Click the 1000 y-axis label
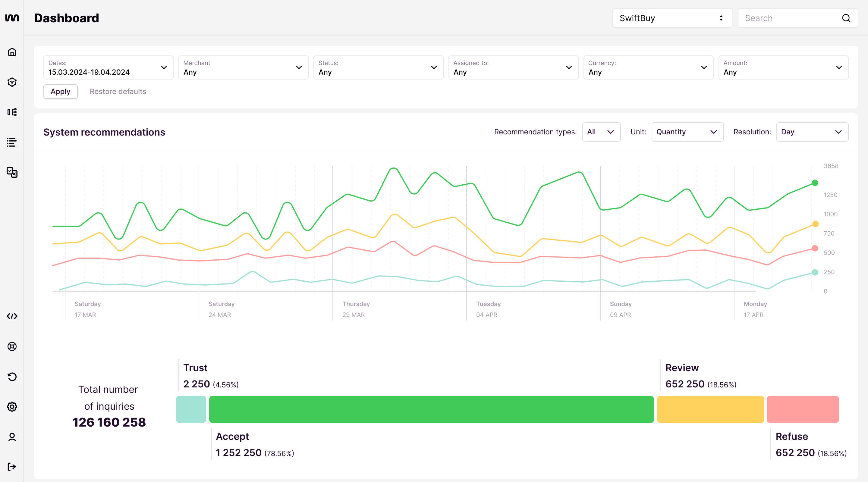 point(830,214)
